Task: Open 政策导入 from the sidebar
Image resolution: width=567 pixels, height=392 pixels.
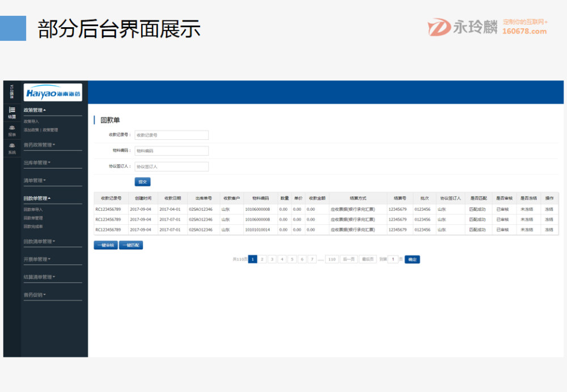Action: click(x=30, y=121)
